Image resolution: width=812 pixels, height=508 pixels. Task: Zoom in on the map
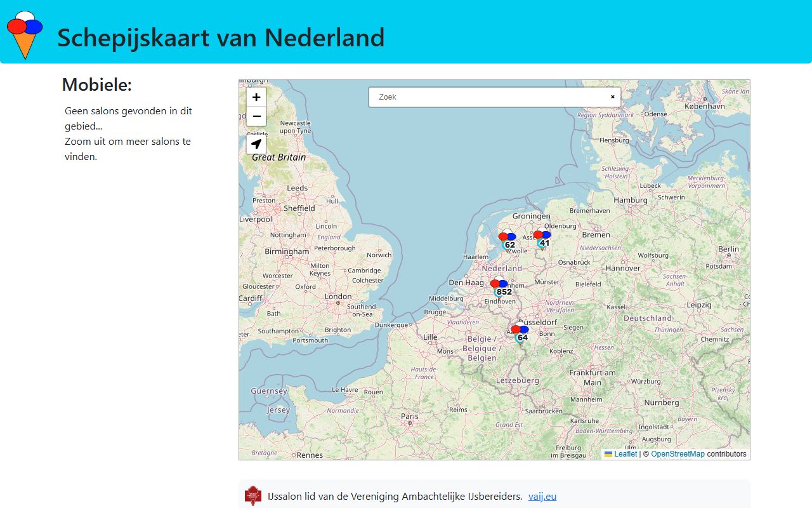256,97
